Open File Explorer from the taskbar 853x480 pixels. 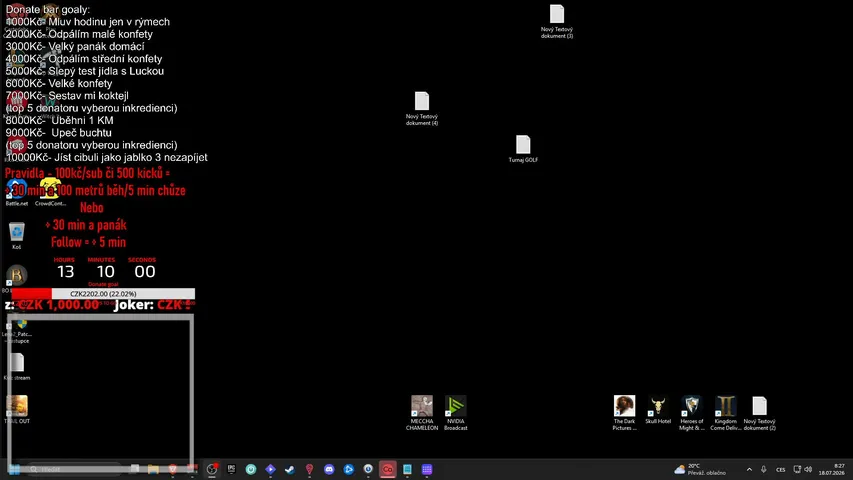click(x=153, y=469)
